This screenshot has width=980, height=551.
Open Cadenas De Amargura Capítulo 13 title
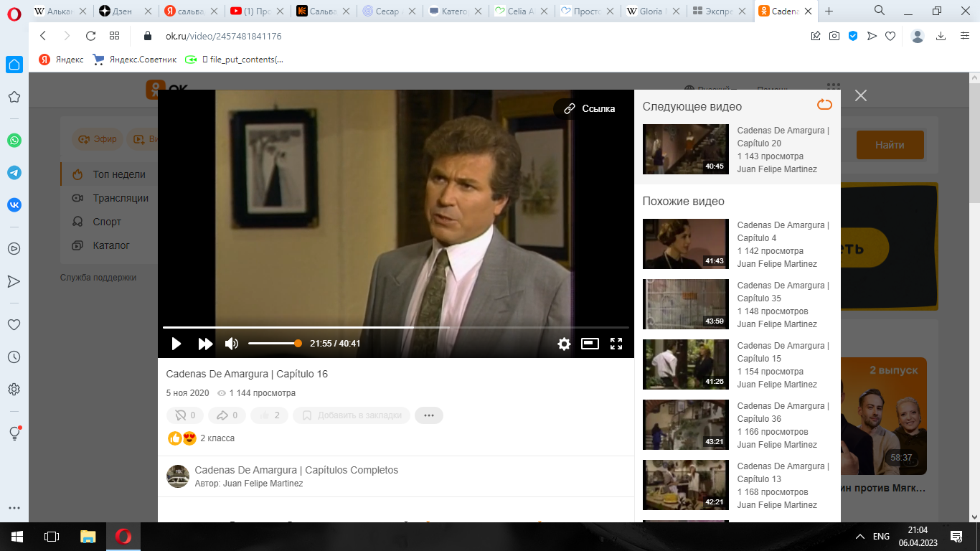tap(783, 472)
